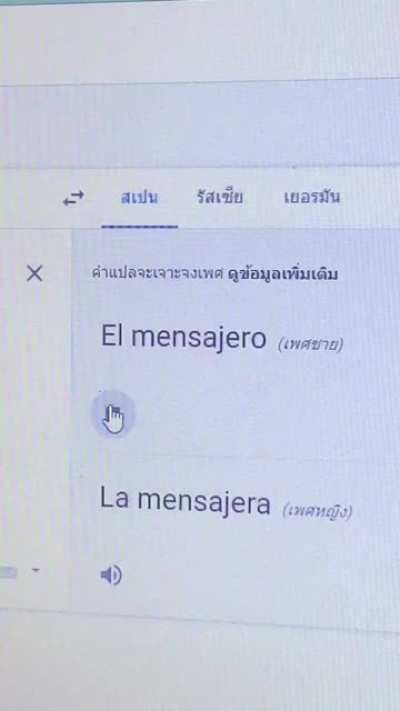Switch to the รัสเซีย language tab

[x=220, y=198]
